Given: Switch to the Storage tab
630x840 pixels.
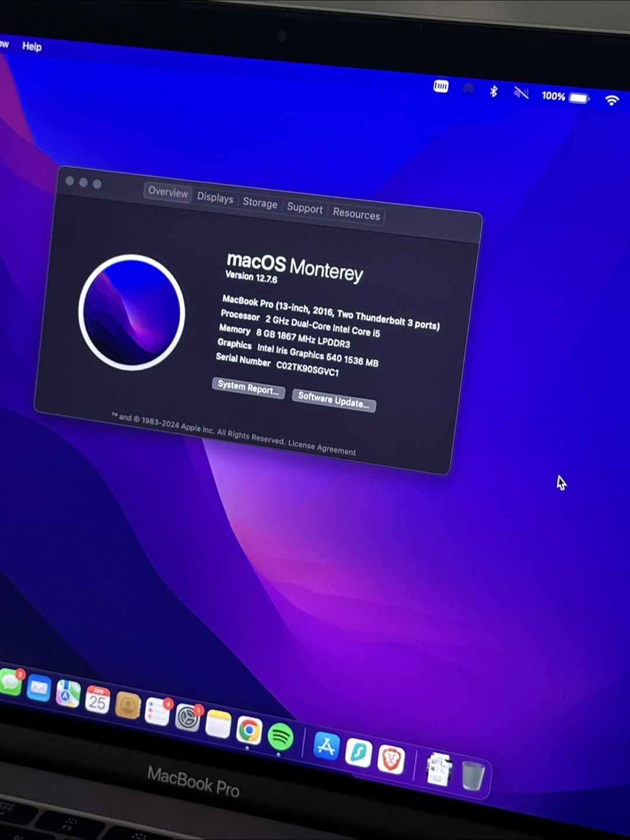Looking at the screenshot, I should [x=260, y=202].
